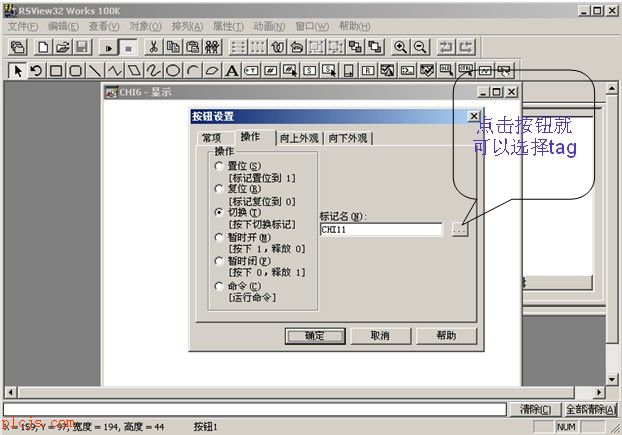Select the Wedge drawing tool
Viewport: 622px width, 435px height.
pyautogui.click(x=212, y=71)
